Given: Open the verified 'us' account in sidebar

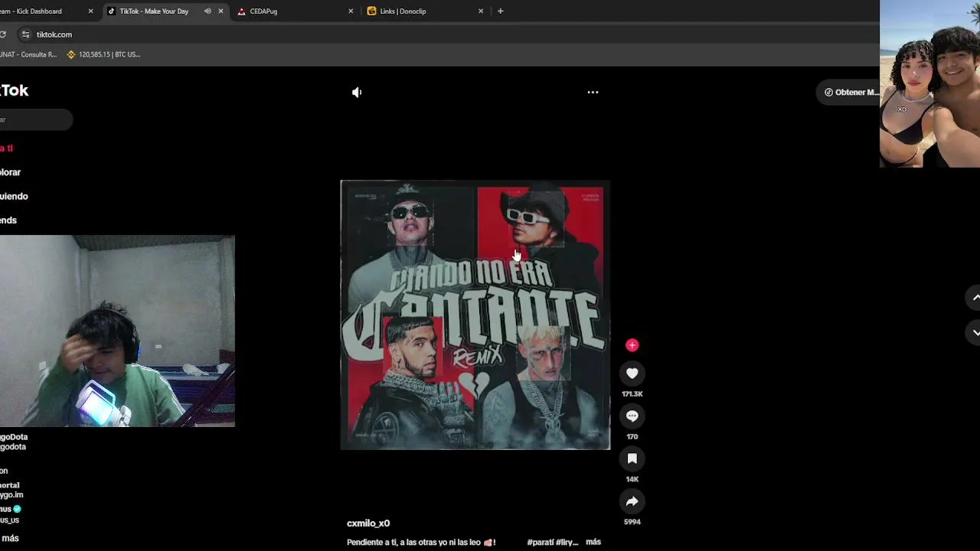Looking at the screenshot, I should [x=10, y=514].
